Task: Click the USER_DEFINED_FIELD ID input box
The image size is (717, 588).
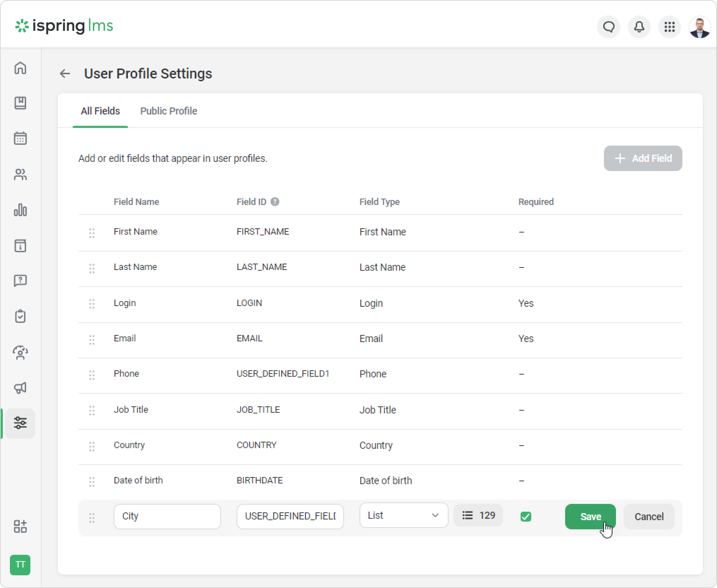Action: pyautogui.click(x=290, y=516)
